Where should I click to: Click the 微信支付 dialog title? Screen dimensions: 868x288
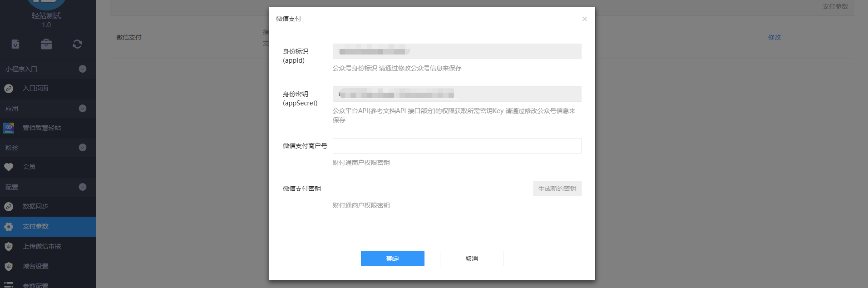click(289, 19)
